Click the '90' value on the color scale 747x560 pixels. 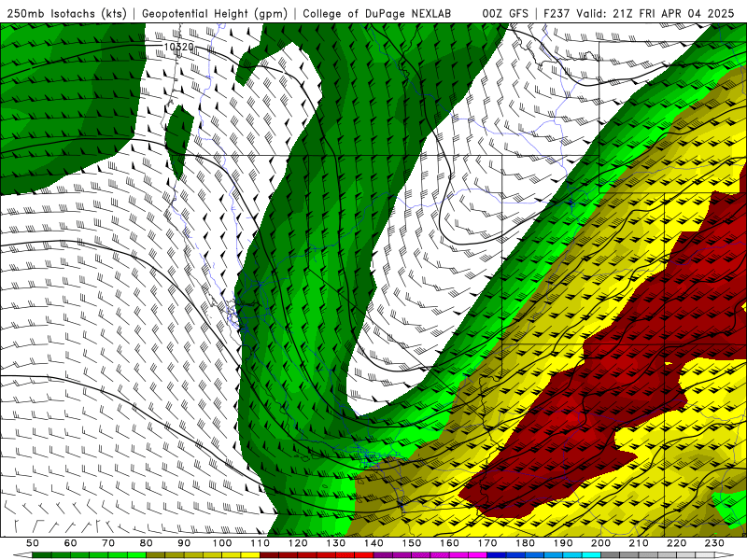point(184,543)
